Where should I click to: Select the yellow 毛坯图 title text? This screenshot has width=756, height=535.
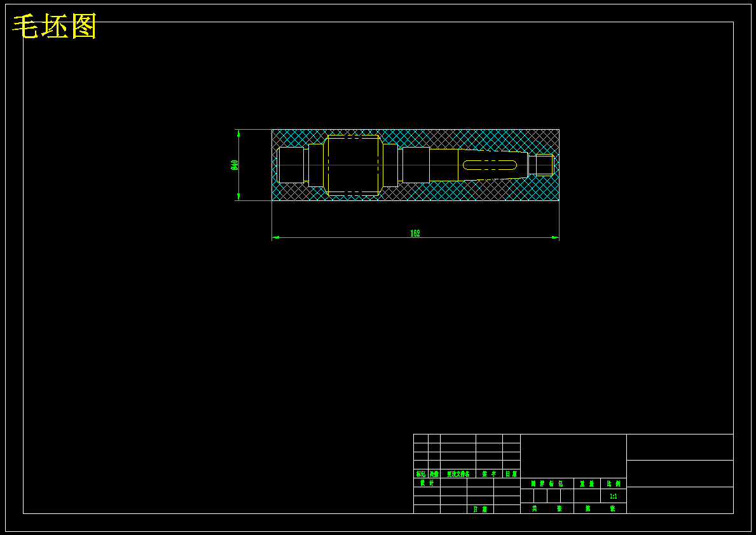click(x=55, y=26)
